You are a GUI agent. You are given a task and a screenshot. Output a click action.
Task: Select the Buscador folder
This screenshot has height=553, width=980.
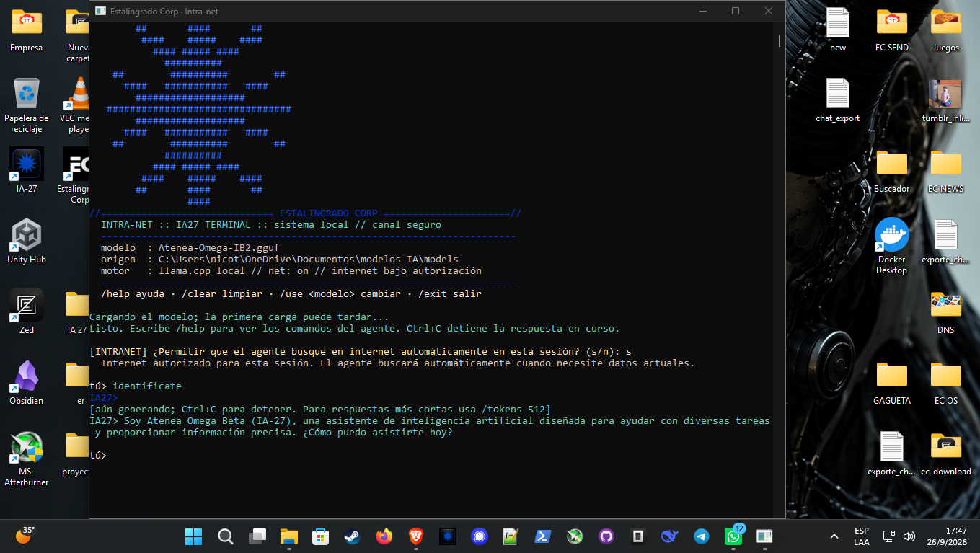[892, 171]
